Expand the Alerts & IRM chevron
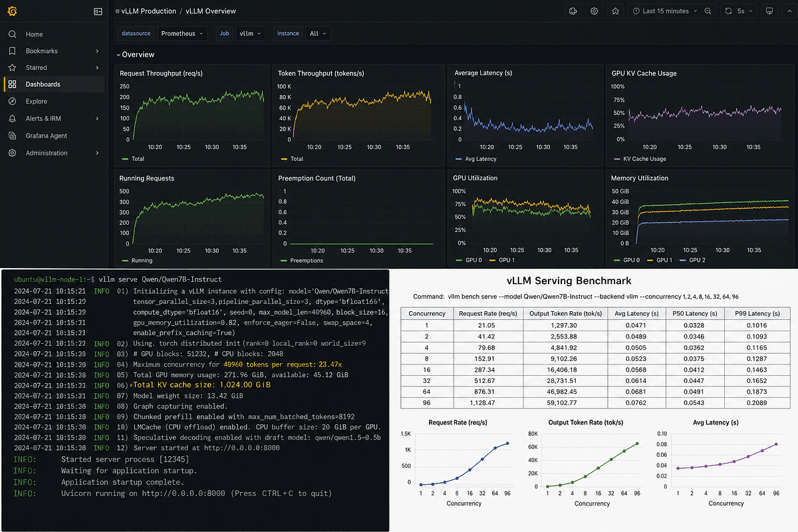The width and height of the screenshot is (798, 532). (97, 118)
